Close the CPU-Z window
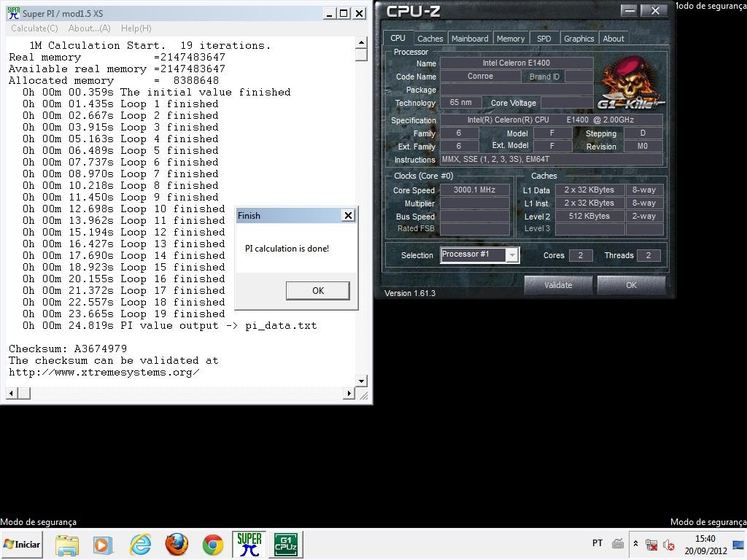This screenshot has width=747, height=560. pyautogui.click(x=655, y=10)
